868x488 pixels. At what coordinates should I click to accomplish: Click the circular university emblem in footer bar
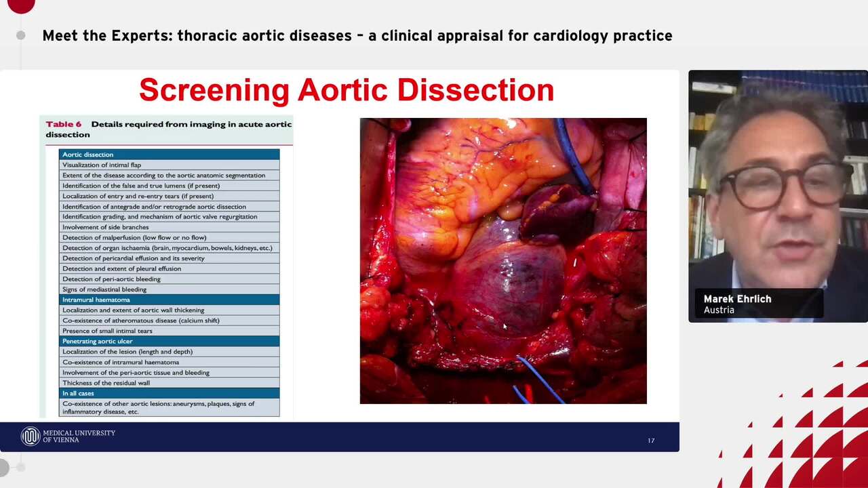tap(30, 436)
